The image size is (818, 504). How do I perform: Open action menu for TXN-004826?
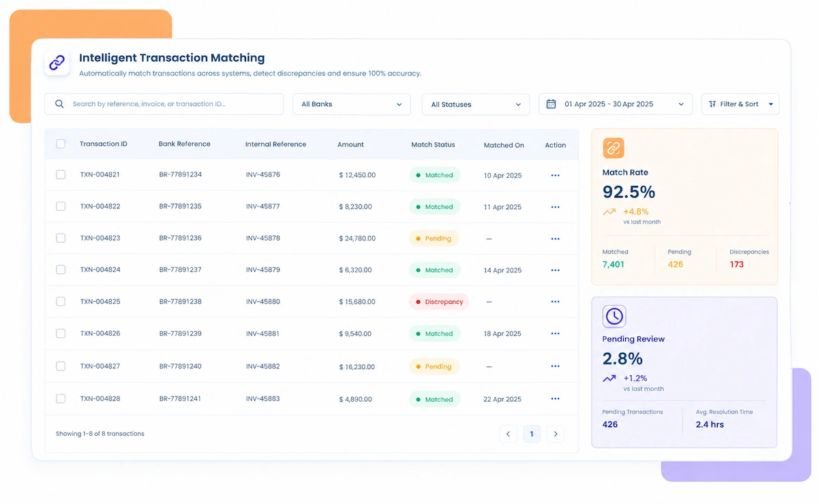(555, 334)
